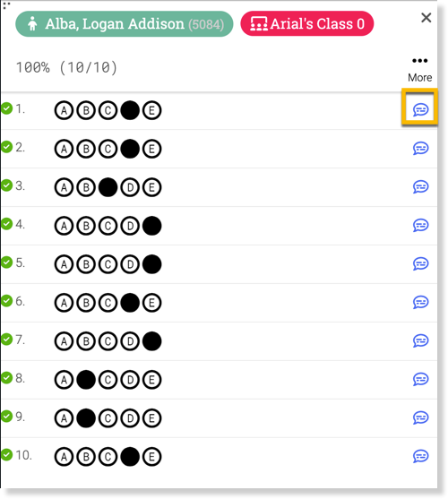Select bubble D for question 3
The height and width of the screenshot is (499, 448).
point(130,187)
